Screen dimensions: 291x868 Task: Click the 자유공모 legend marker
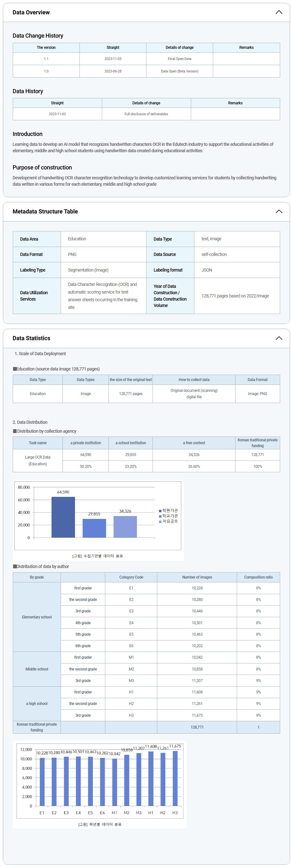point(160,522)
